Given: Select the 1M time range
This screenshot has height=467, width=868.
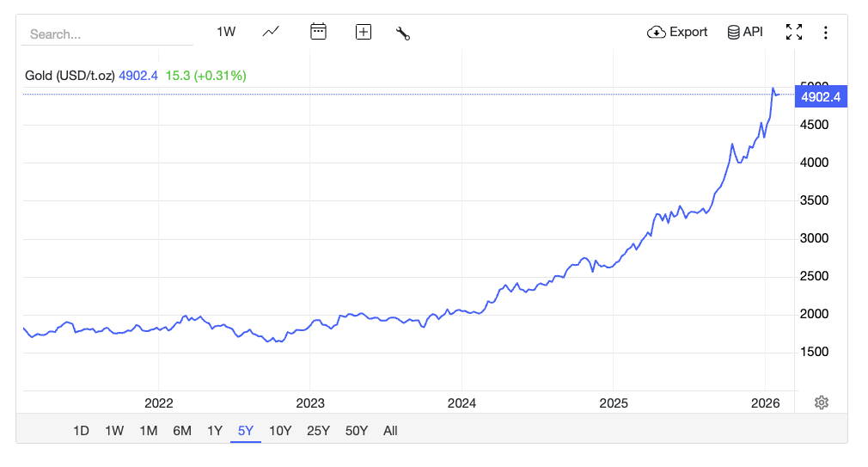Looking at the screenshot, I should [x=148, y=431].
